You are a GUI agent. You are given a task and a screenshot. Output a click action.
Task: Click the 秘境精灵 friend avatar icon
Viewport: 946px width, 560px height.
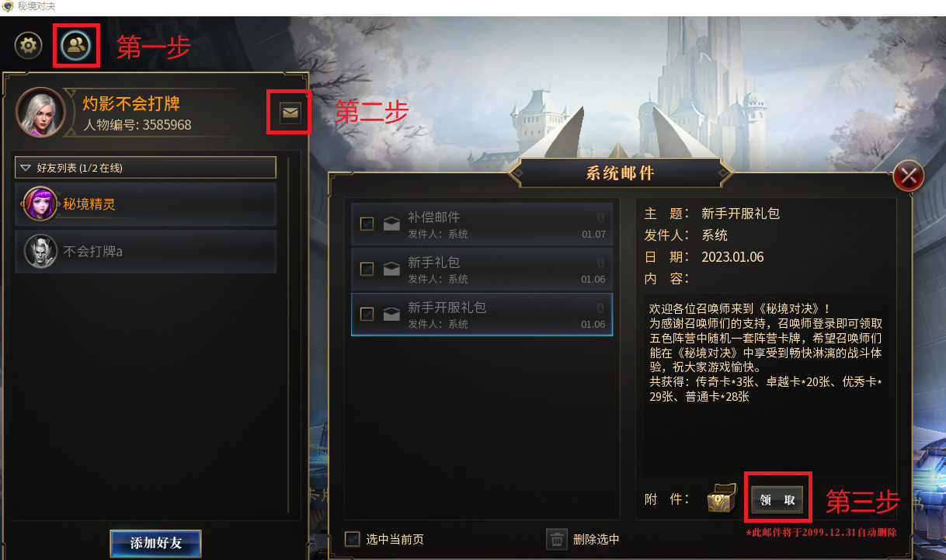[x=40, y=204]
